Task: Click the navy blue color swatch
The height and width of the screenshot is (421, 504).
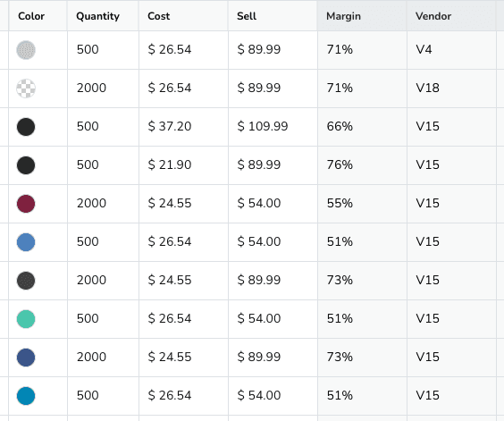Action: [26, 358]
